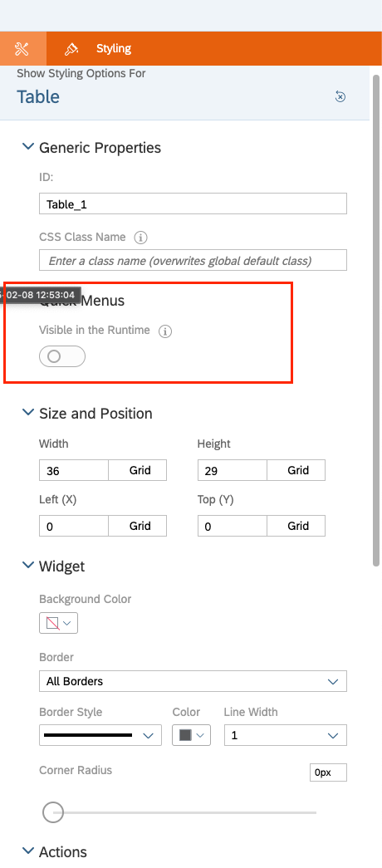Click the Styling paintbrush icon

[x=71, y=49]
